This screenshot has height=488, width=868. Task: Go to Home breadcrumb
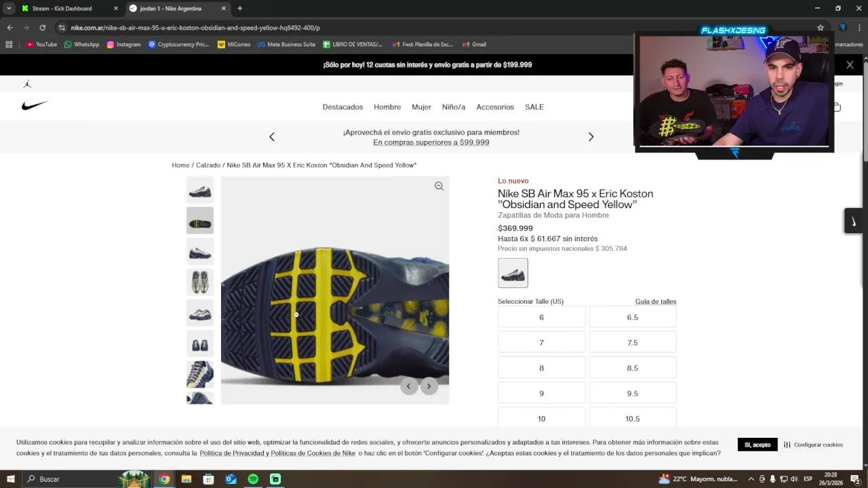(180, 165)
